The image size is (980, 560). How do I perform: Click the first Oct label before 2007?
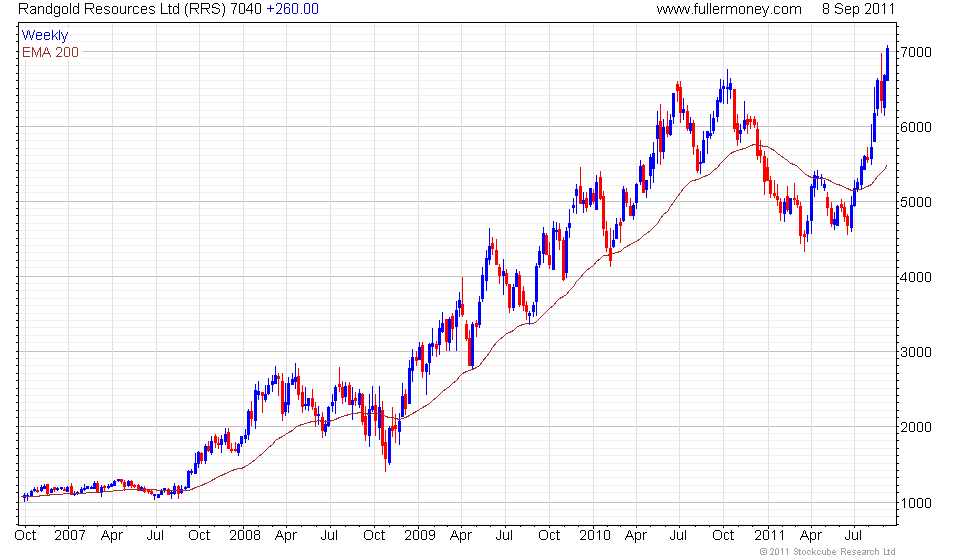25,536
